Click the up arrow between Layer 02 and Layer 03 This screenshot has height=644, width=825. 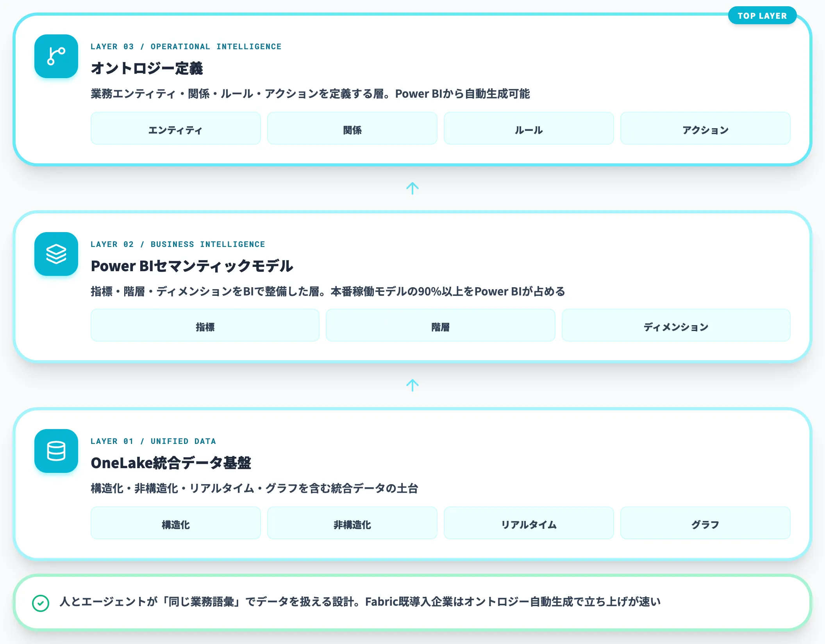pos(412,188)
